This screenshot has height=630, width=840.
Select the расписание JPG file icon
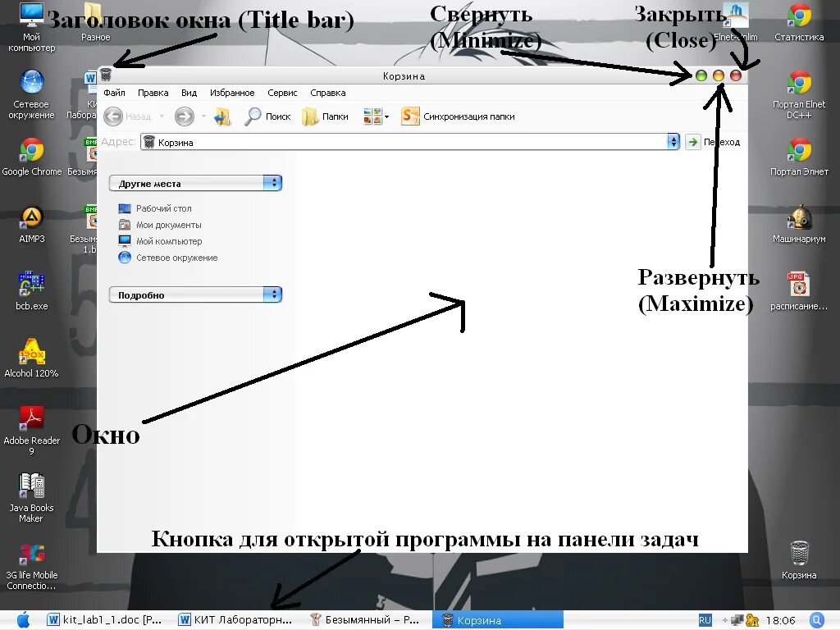point(799,291)
